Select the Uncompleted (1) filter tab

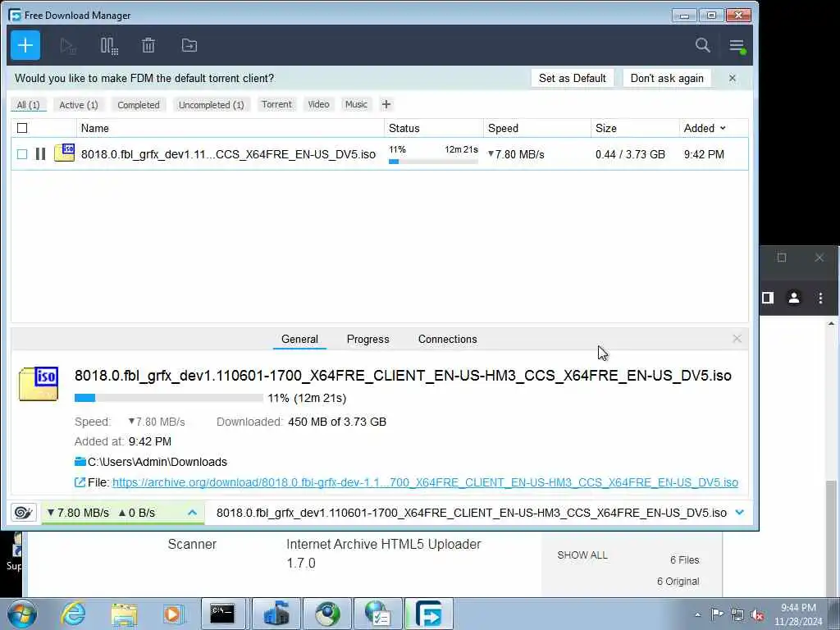(x=211, y=105)
